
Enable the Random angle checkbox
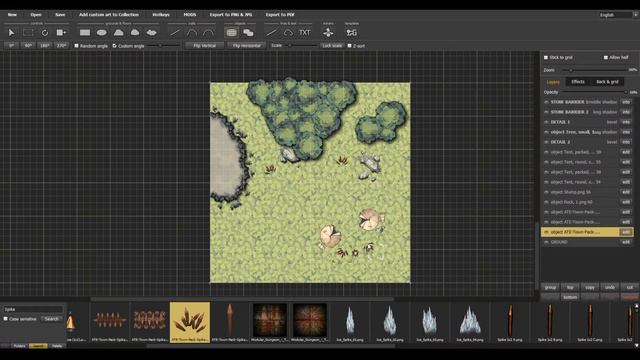click(76, 46)
